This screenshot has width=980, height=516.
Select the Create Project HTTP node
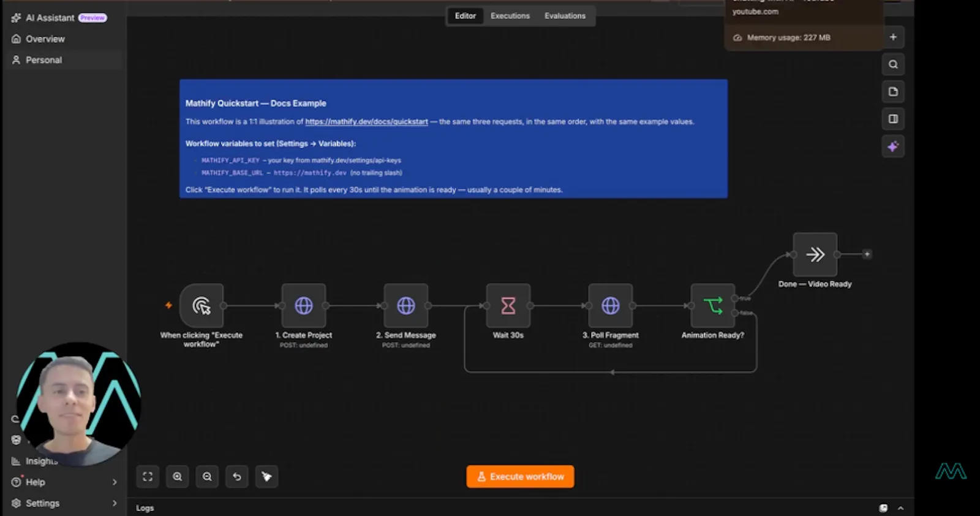[x=304, y=305]
